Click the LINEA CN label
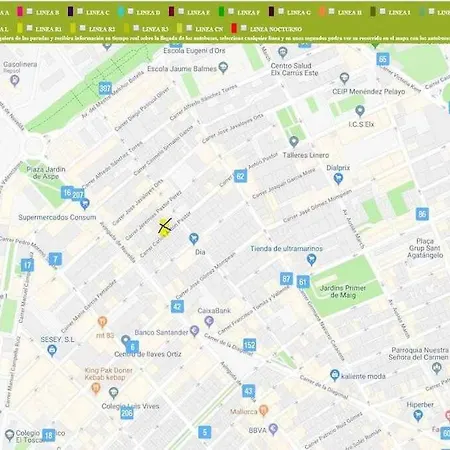Viewport: 450px width, 450px height. click(209, 29)
